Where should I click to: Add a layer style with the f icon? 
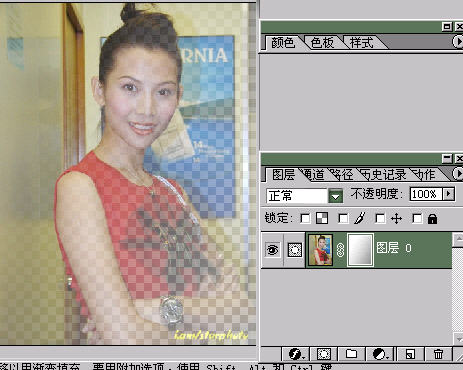click(x=295, y=354)
